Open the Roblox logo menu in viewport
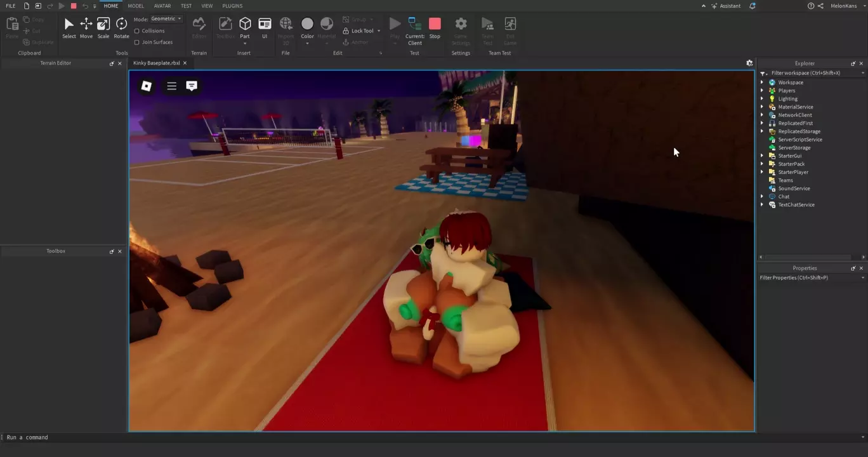Image resolution: width=868 pixels, height=457 pixels. pyautogui.click(x=147, y=86)
